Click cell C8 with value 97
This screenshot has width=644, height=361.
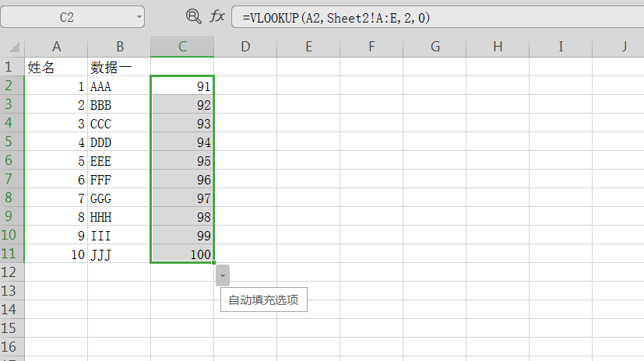click(182, 198)
